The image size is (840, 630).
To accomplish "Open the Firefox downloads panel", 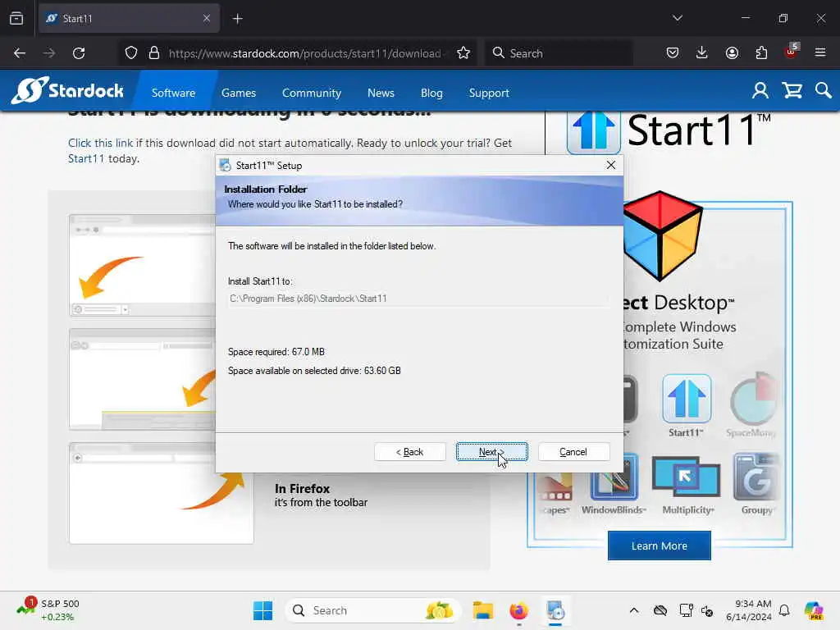I will pyautogui.click(x=702, y=52).
